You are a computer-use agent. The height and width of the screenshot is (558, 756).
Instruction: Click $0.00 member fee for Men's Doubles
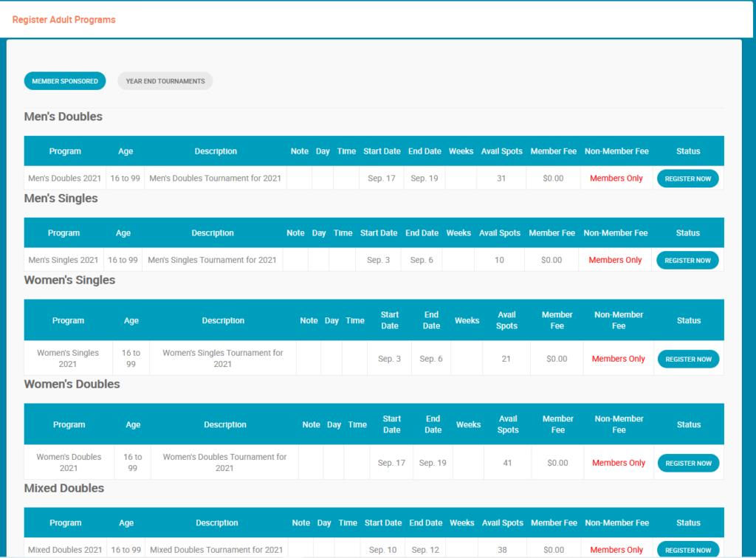[553, 179]
